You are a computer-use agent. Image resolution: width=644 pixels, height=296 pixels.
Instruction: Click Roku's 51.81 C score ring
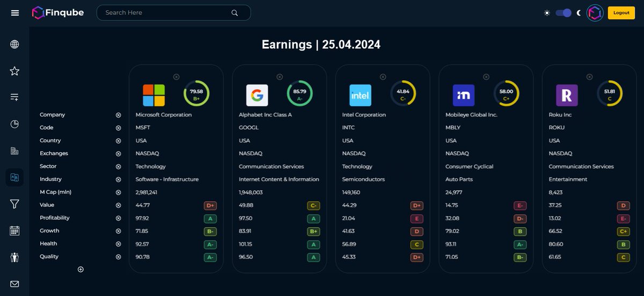pyautogui.click(x=610, y=93)
